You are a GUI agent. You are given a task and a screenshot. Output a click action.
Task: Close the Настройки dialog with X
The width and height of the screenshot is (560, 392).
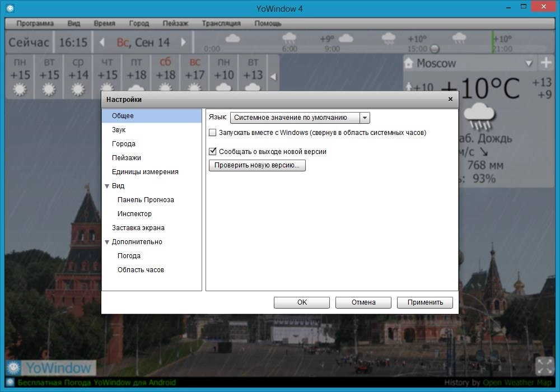pos(450,99)
